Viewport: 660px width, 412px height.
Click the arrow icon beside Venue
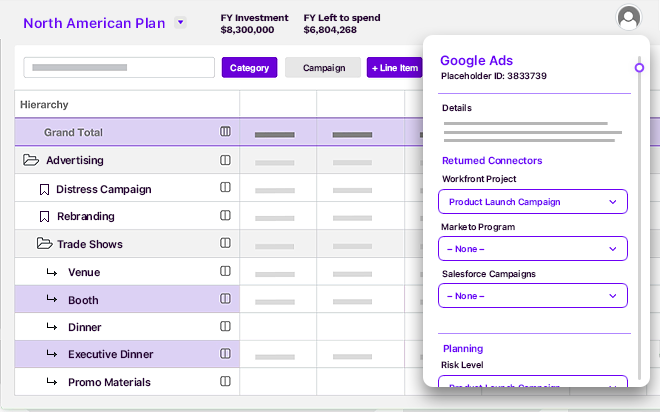(x=52, y=272)
